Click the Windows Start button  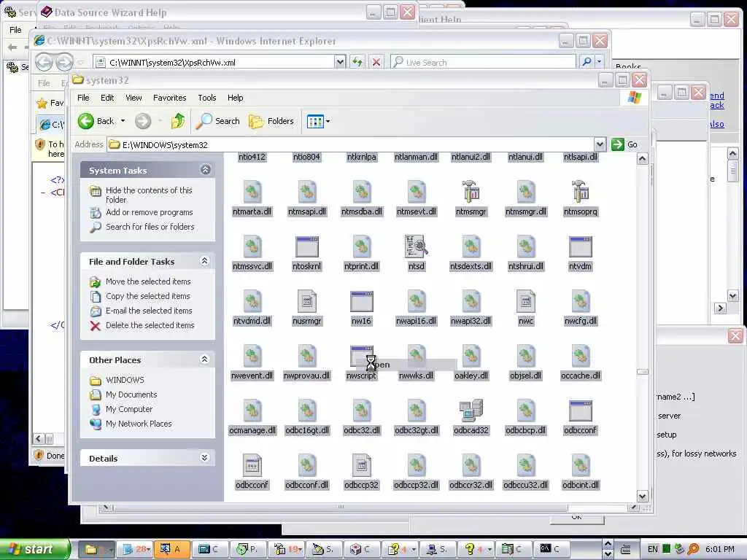(x=34, y=549)
